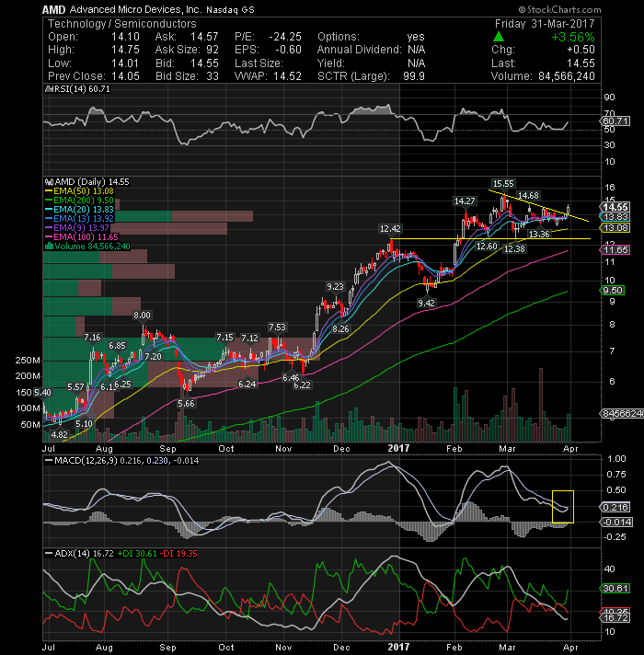Click the 9.50 green tag on price axis
Screen dimensions: 644x655
point(613,291)
